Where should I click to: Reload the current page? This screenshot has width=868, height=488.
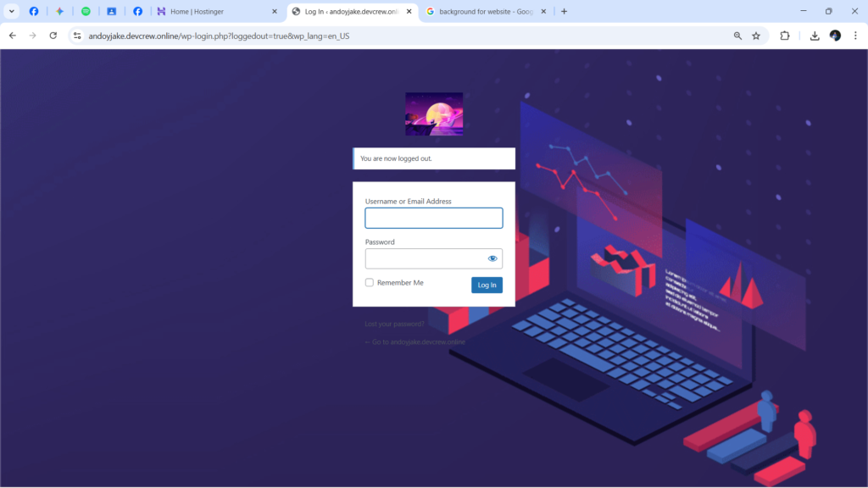coord(53,36)
